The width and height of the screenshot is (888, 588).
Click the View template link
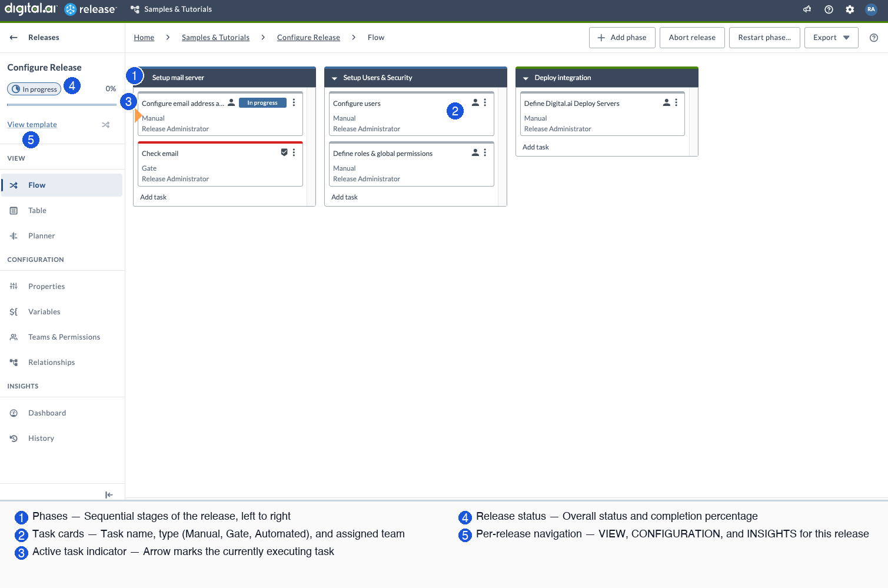tap(32, 125)
